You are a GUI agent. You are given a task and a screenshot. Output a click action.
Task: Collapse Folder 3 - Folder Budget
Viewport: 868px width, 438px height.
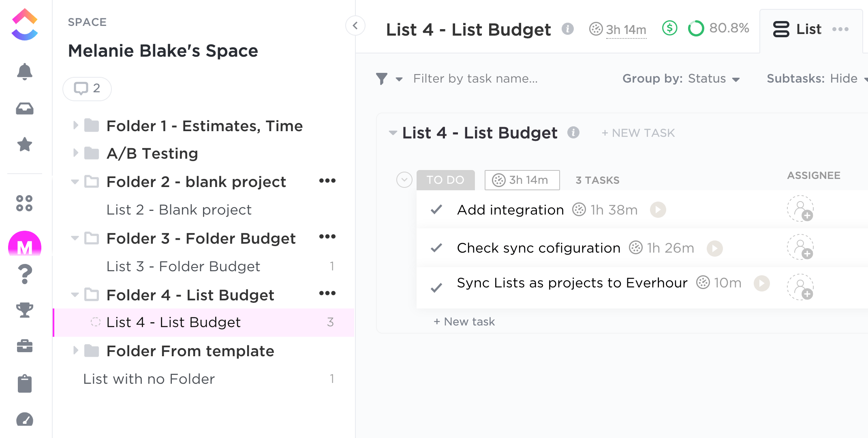(75, 238)
